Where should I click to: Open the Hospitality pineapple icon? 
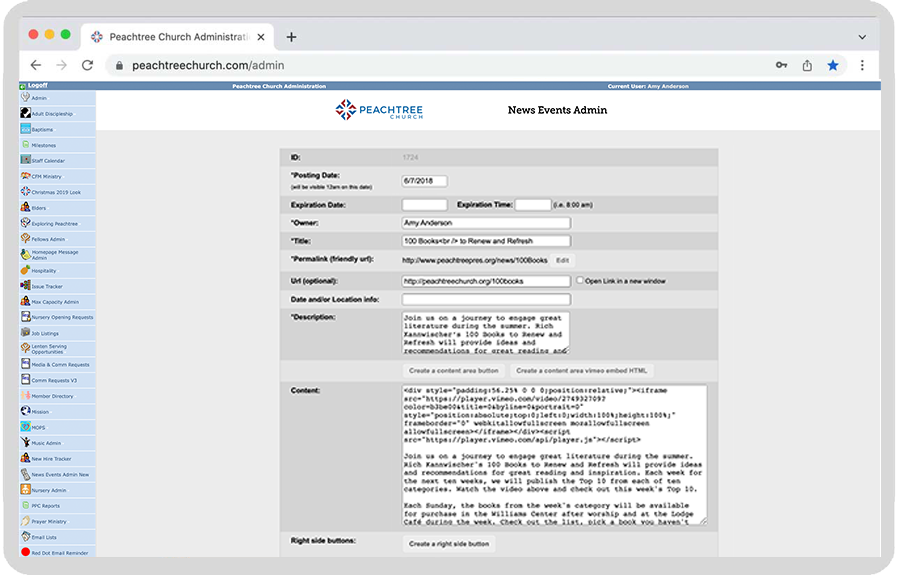click(x=25, y=270)
